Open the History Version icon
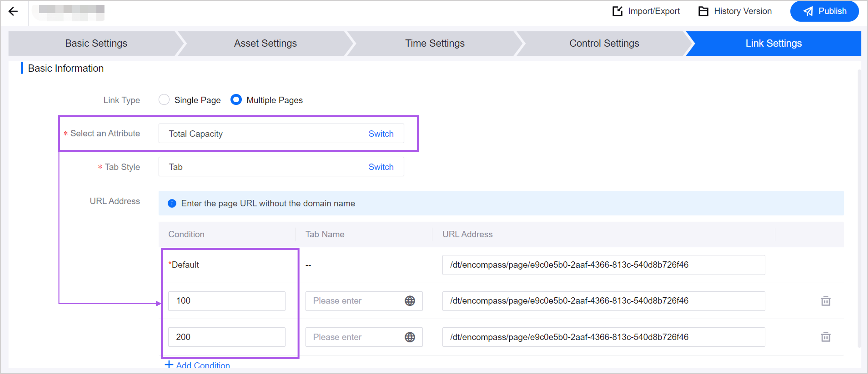The width and height of the screenshot is (868, 374). coord(703,11)
